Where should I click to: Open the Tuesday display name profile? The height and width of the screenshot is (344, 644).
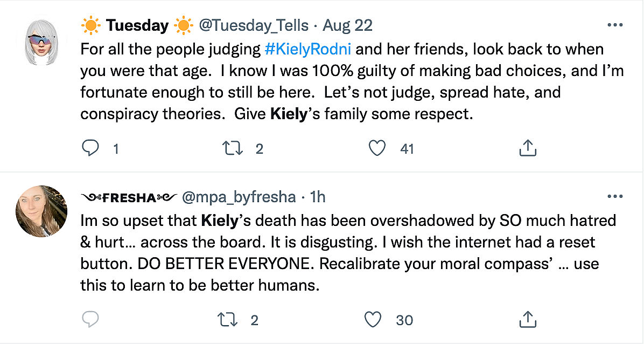(x=137, y=25)
